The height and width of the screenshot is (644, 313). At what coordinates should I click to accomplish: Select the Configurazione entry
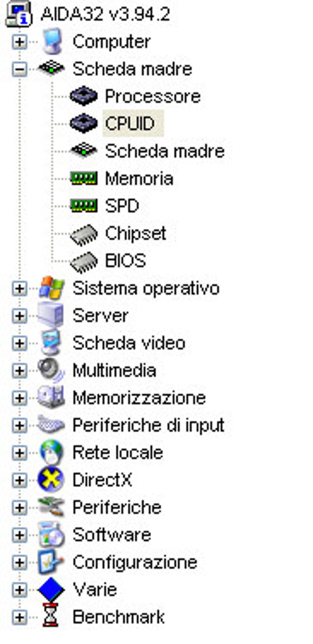(135, 563)
